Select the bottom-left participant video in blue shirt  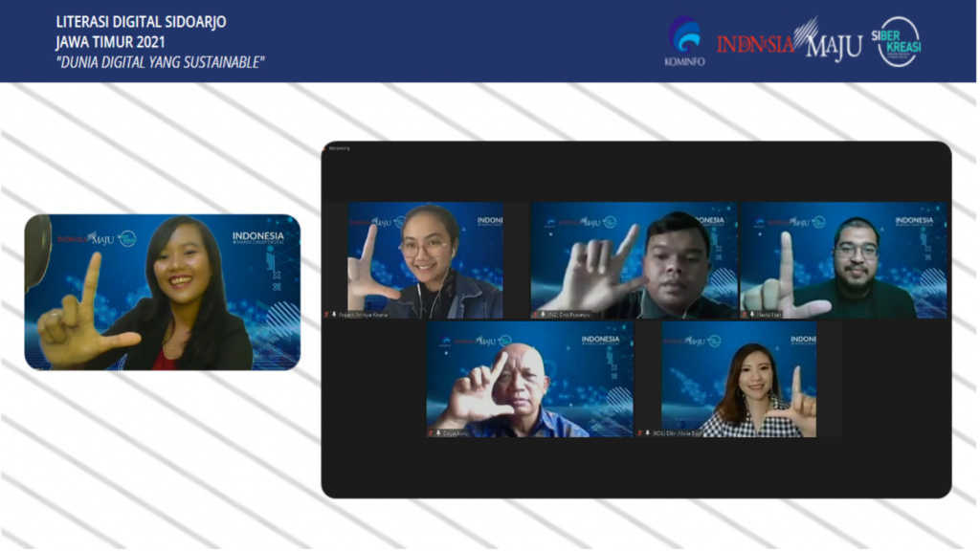click(529, 379)
